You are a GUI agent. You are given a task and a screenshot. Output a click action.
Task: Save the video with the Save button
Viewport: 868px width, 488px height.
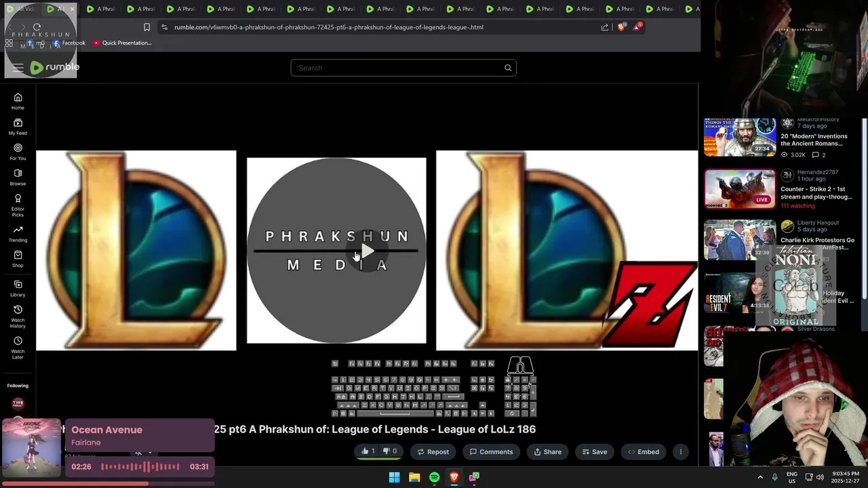pos(594,451)
